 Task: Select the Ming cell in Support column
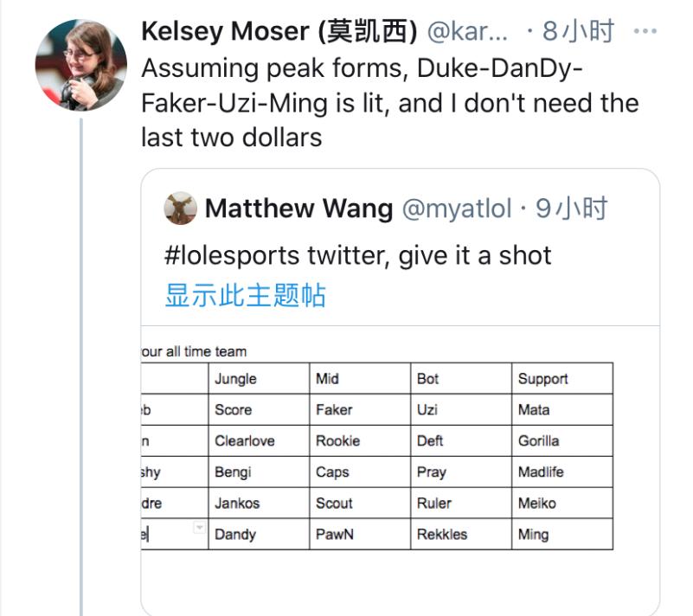coord(533,535)
